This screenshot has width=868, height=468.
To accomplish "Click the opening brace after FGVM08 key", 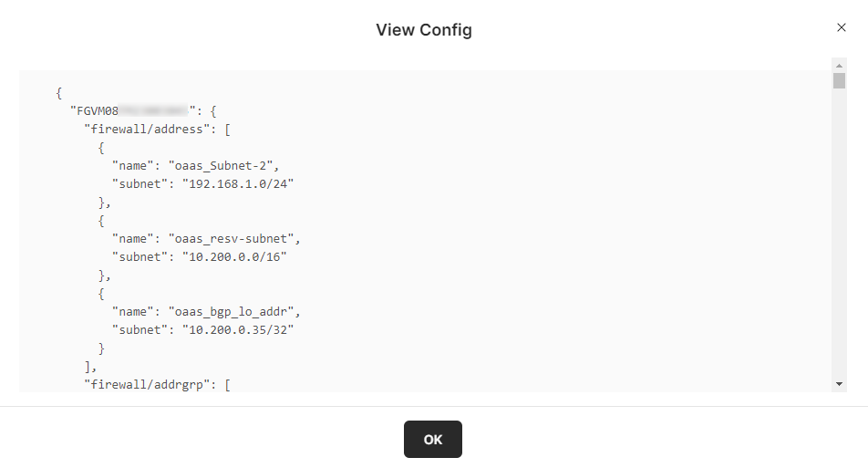I will [x=213, y=110].
